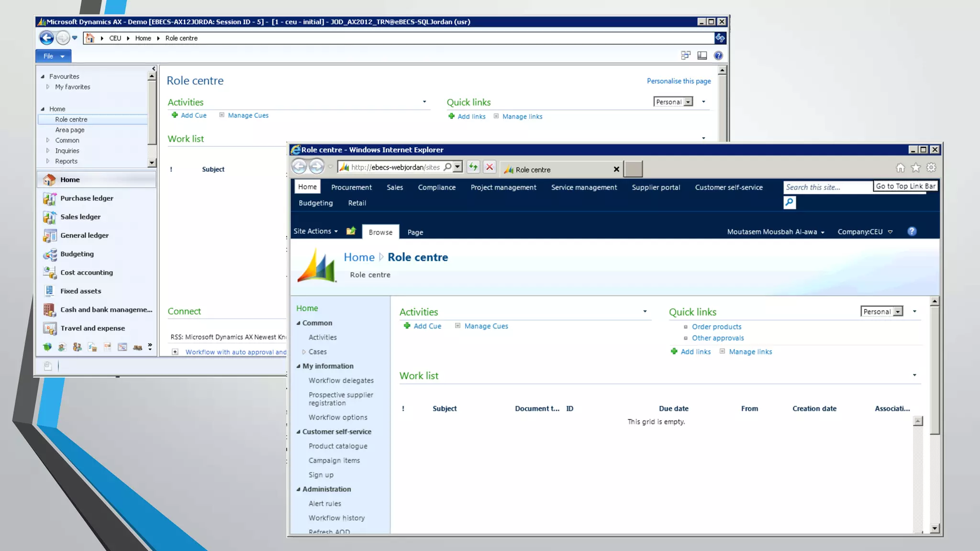Viewport: 980px width, 551px height.
Task: Collapse the My information section
Action: tap(299, 366)
